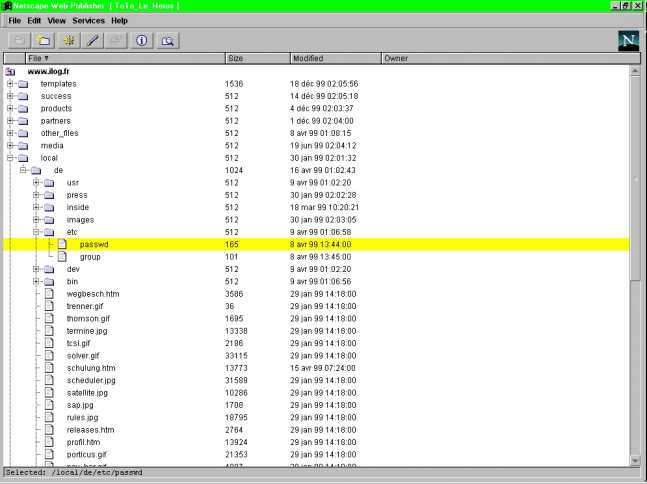
Task: Click the folder icon next to media
Action: coord(23,146)
